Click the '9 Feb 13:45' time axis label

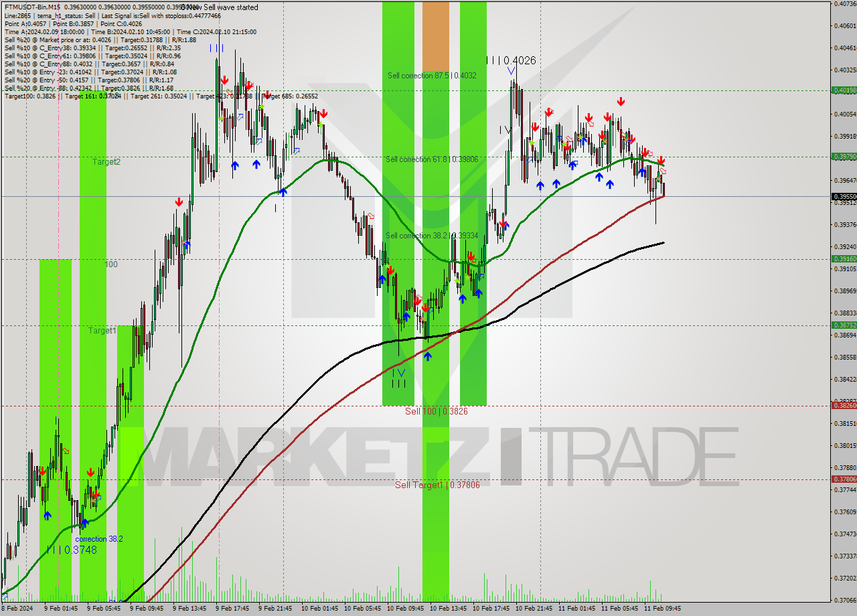(189, 609)
